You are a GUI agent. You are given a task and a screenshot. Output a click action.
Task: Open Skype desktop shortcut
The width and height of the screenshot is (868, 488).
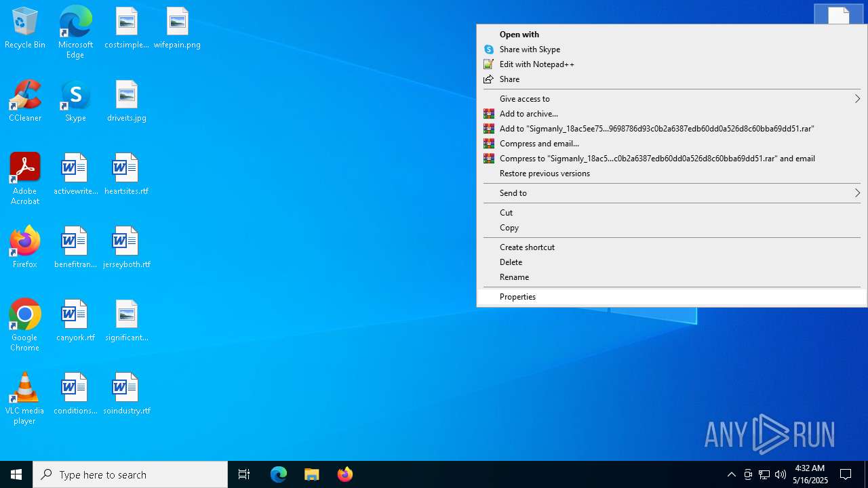coord(75,102)
